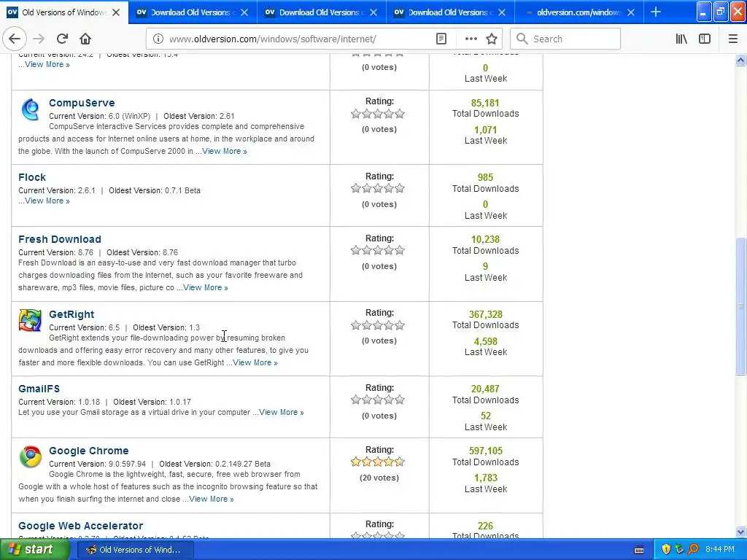Open the GmailFS title link
The image size is (747, 560).
pos(39,389)
